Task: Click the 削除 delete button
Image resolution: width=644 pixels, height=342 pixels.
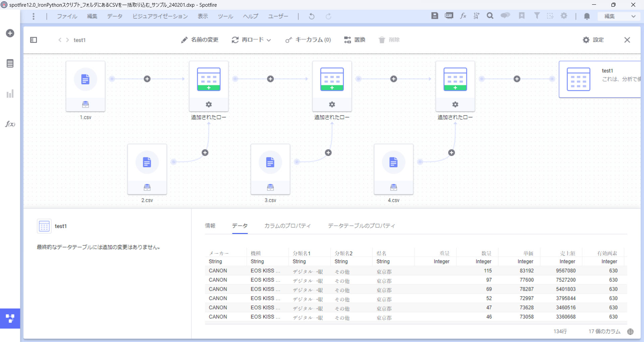Action: [x=389, y=40]
